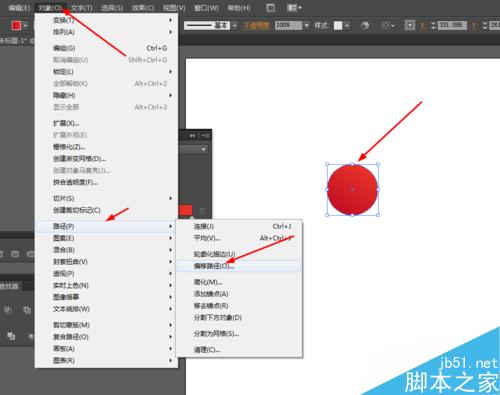The image size is (500, 395).
Task: Open the 选择(S) menu
Action: [x=112, y=8]
